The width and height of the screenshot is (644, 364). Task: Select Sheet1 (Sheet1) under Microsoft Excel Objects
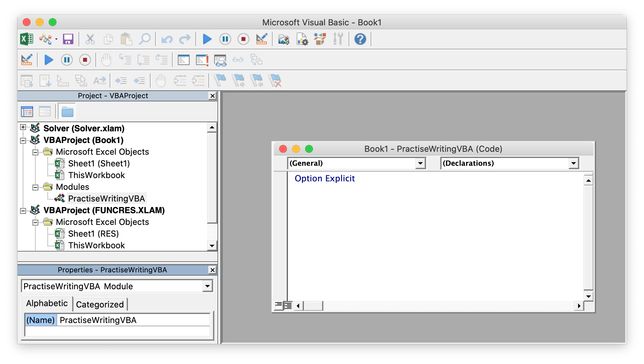click(99, 163)
